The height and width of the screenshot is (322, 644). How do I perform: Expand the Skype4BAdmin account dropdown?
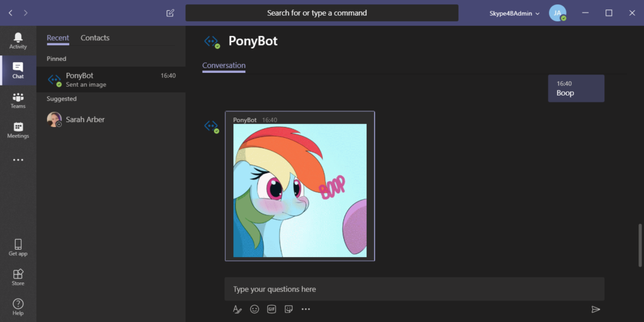pyautogui.click(x=514, y=13)
